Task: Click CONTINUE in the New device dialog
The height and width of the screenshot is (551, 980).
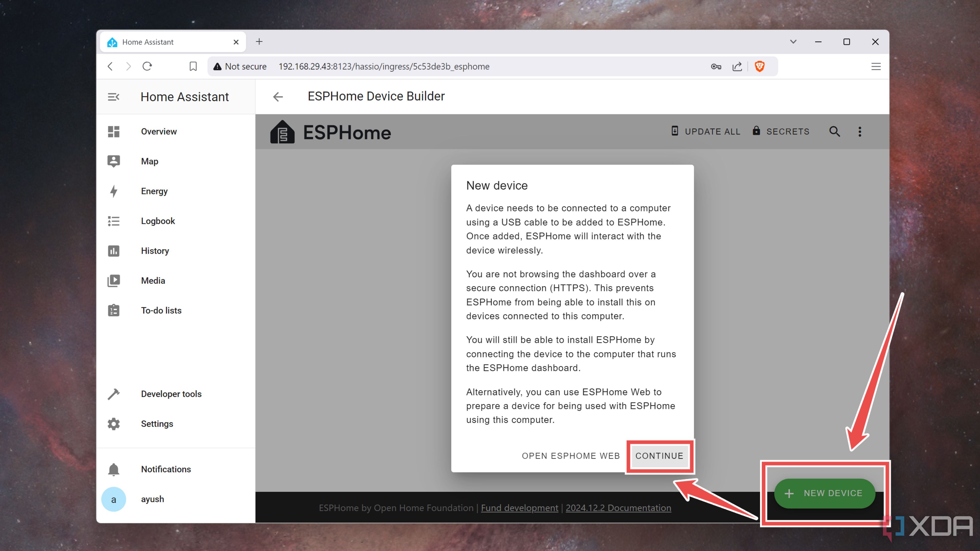Action: point(659,456)
